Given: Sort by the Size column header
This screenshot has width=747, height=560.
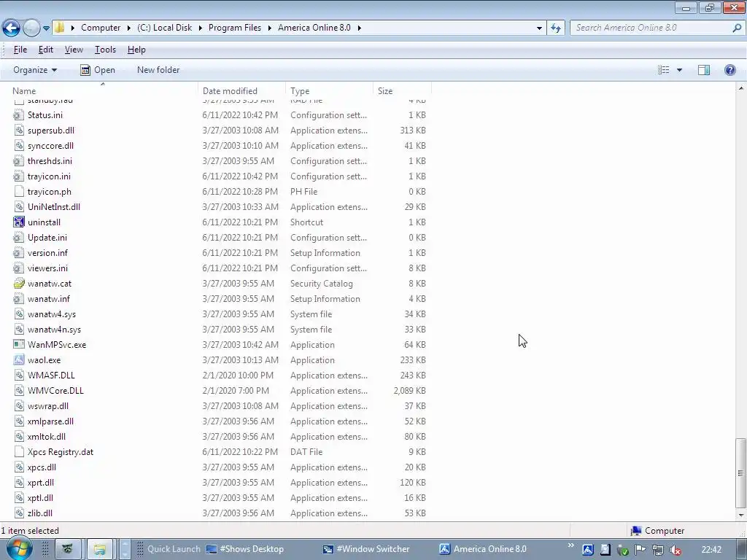Looking at the screenshot, I should pos(402,91).
